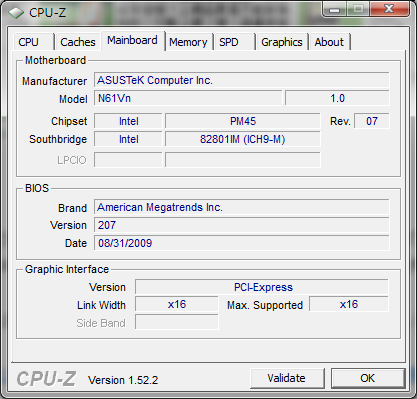Minimize the CPU-Z window
The width and height of the screenshot is (417, 399).
click(335, 9)
